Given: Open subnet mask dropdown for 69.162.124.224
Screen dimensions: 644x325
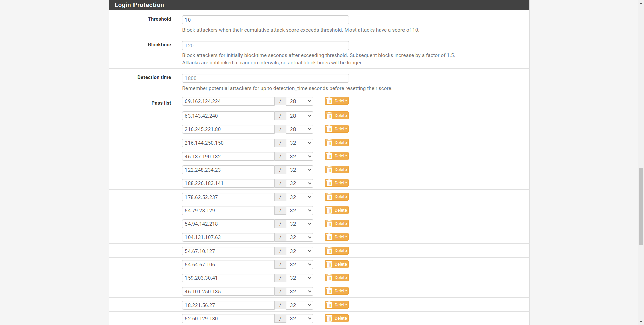Looking at the screenshot, I should pos(300,101).
